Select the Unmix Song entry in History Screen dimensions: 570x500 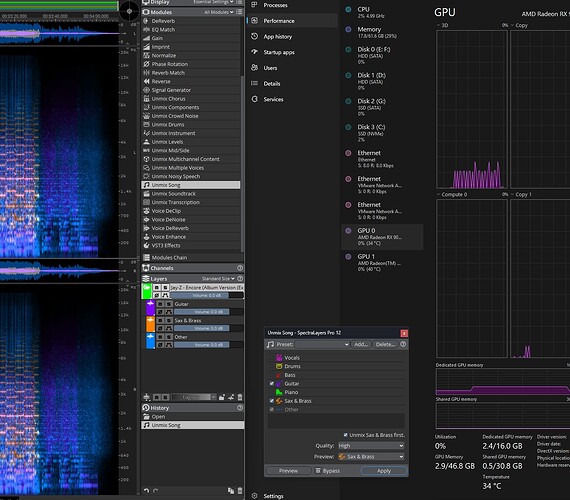point(192,425)
